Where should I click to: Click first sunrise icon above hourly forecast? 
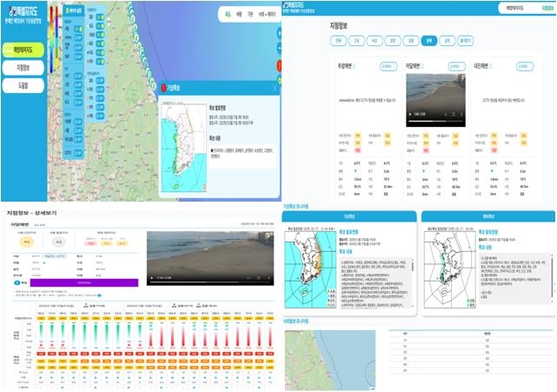pos(86,305)
